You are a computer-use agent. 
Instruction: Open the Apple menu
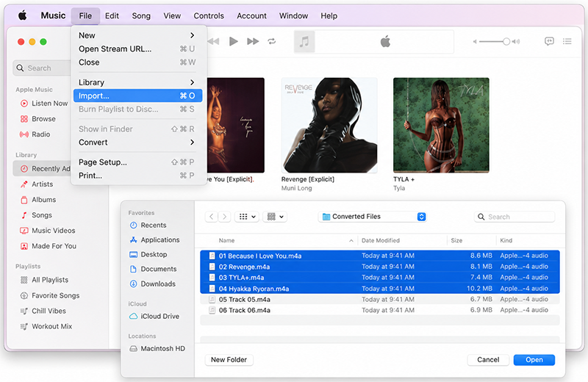click(x=23, y=15)
